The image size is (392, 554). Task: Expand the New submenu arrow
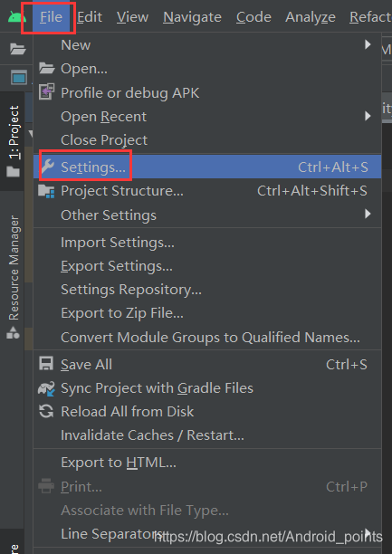click(x=368, y=44)
